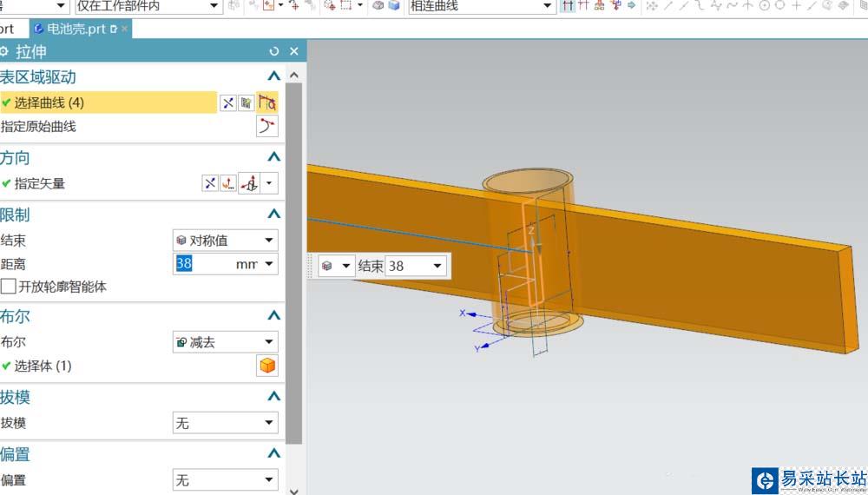Close the 拉伸 extrude dialog
The image size is (868, 495).
coord(294,51)
